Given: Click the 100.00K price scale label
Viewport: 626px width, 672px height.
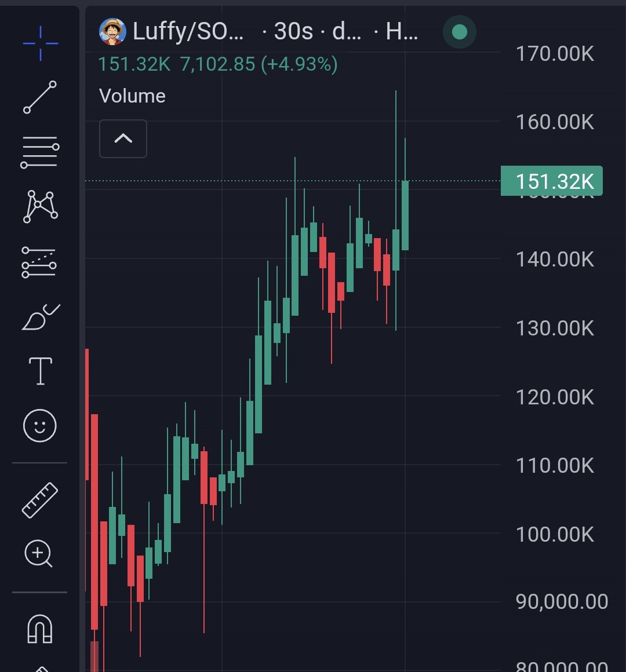Looking at the screenshot, I should [x=555, y=535].
